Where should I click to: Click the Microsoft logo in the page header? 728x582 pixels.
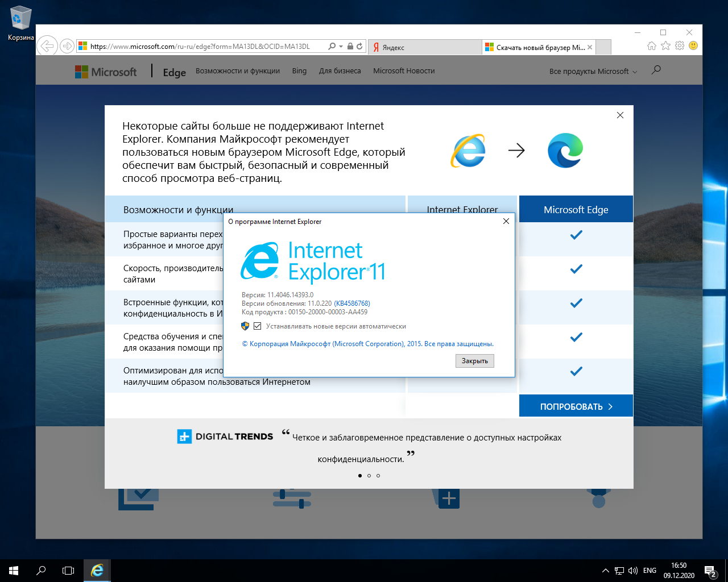coord(106,72)
